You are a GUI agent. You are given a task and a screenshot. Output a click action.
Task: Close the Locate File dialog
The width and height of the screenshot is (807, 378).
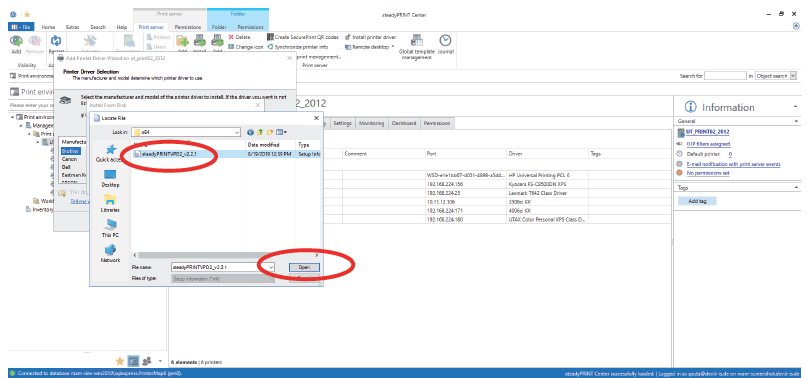pos(316,118)
